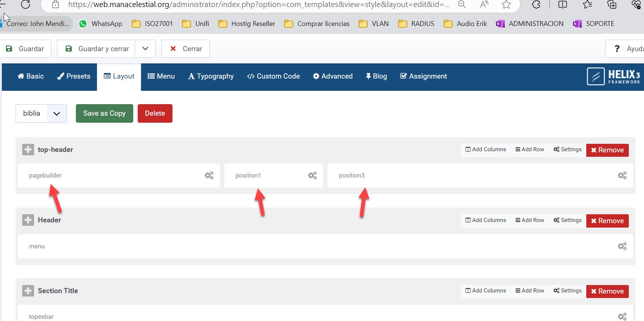Open position3 column settings gear
Viewport: 644px width, 321px height.
pos(622,175)
